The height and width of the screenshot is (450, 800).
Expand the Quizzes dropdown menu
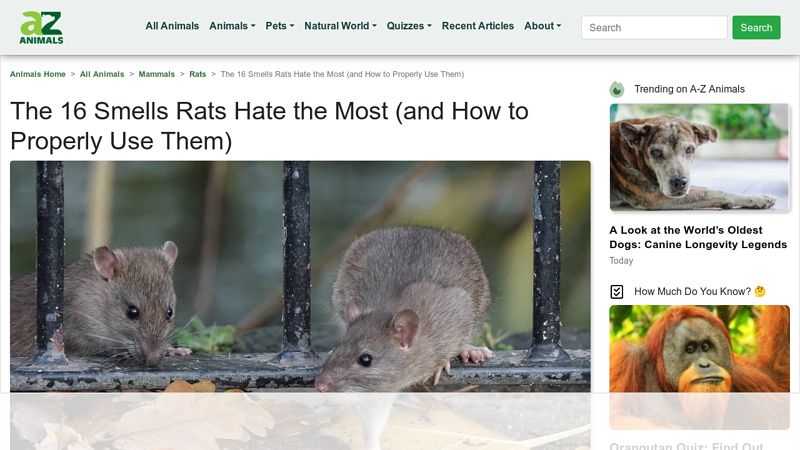pos(409,26)
